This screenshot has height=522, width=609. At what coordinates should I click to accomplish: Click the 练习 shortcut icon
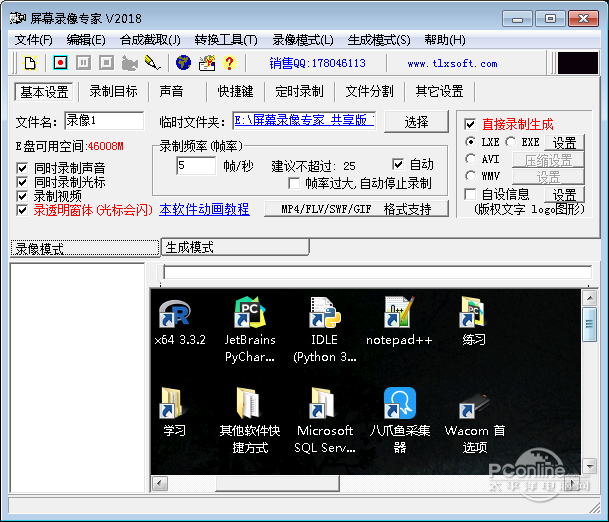(472, 312)
